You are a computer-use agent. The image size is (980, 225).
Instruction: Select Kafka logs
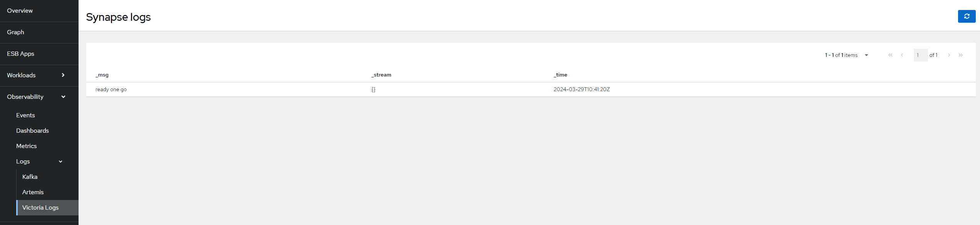[x=30, y=177]
